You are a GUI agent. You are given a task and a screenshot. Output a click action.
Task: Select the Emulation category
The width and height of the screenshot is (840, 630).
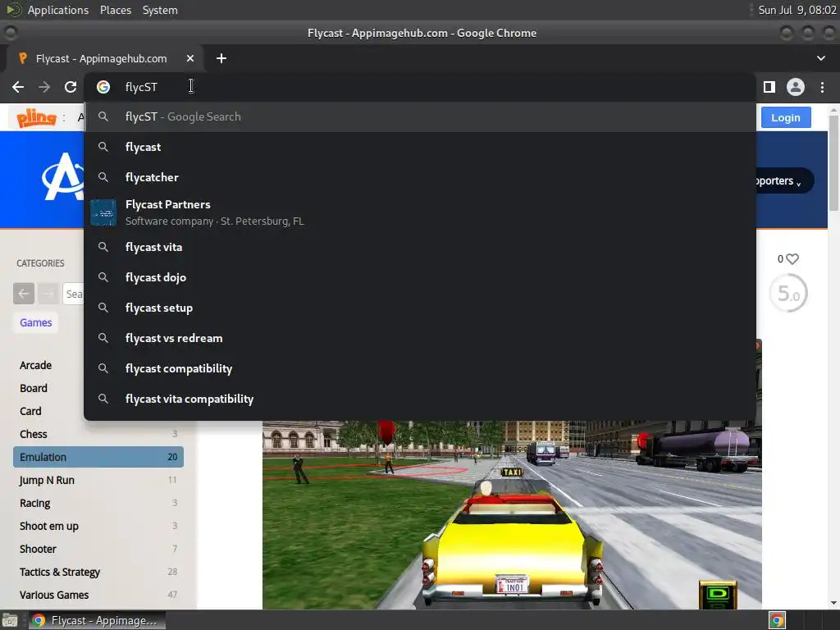(98, 457)
